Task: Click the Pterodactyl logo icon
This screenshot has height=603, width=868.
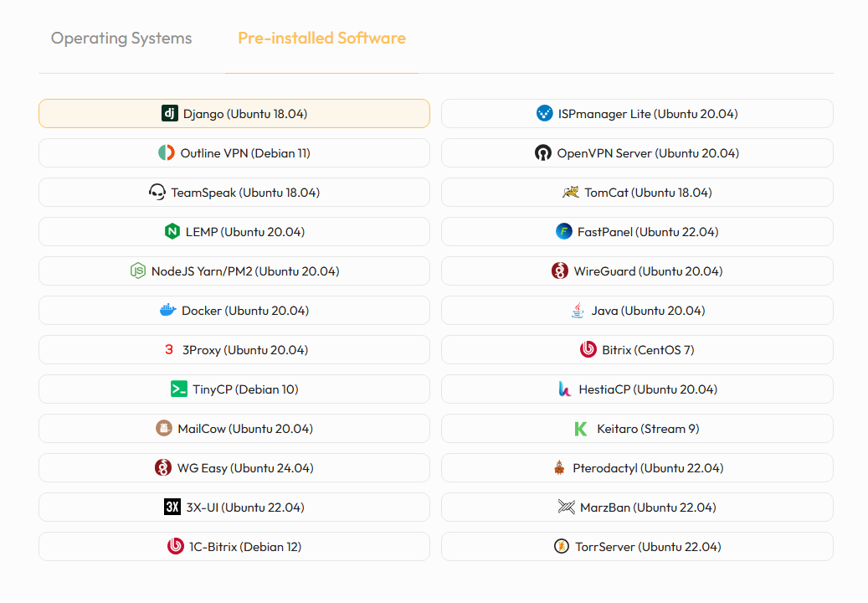Action: (559, 468)
